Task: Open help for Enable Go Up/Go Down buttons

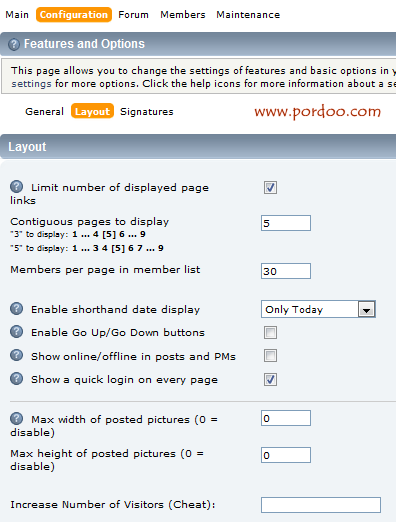Action: pyautogui.click(x=16, y=332)
